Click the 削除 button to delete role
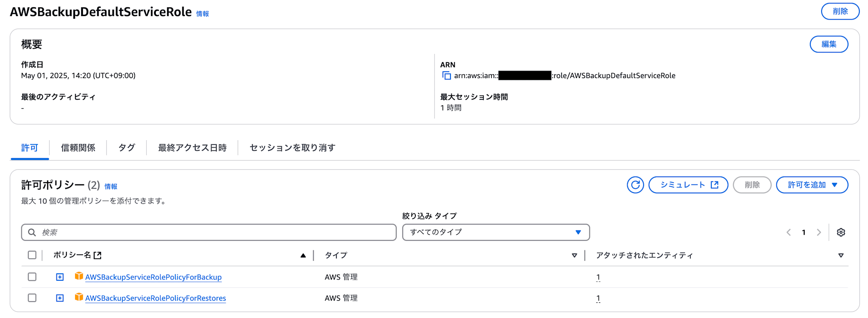The image size is (868, 318). [840, 11]
